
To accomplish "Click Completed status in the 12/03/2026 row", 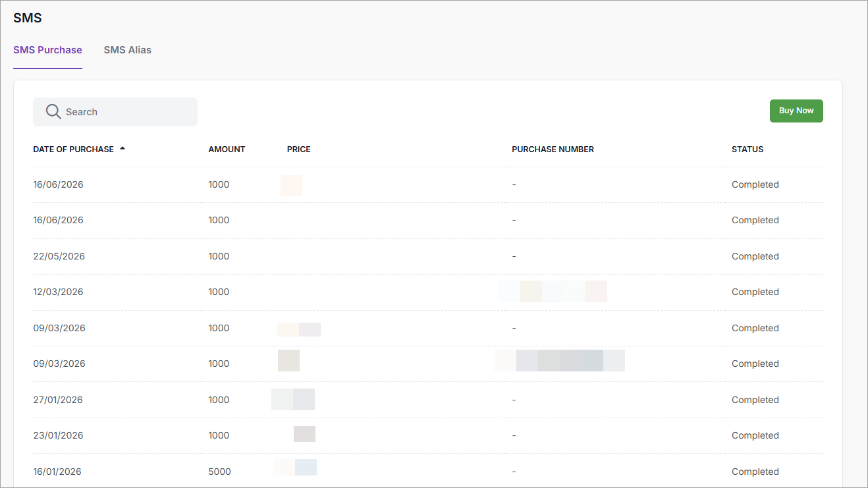I will click(x=755, y=292).
